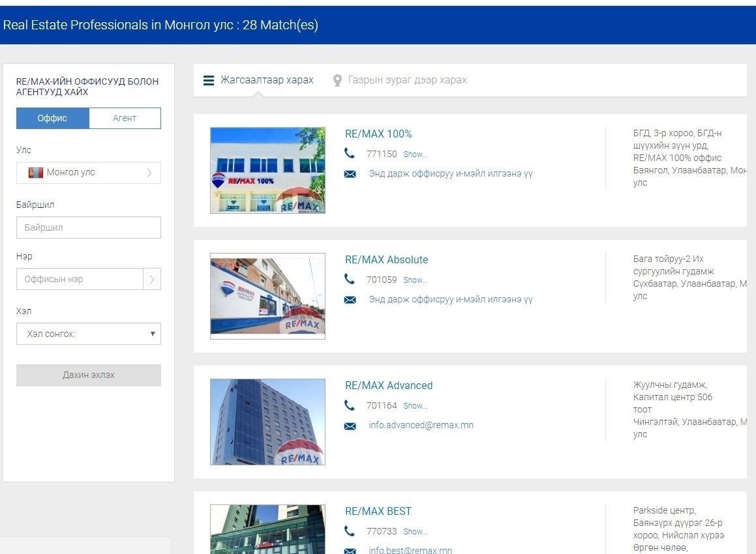Click envelope icon for RE/MAX Absolute

350,300
